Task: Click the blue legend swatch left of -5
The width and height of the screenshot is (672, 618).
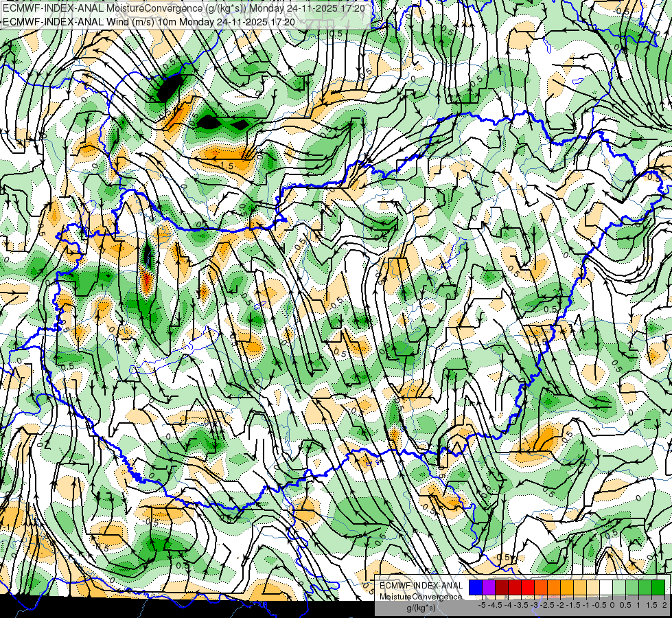Action: [476, 588]
